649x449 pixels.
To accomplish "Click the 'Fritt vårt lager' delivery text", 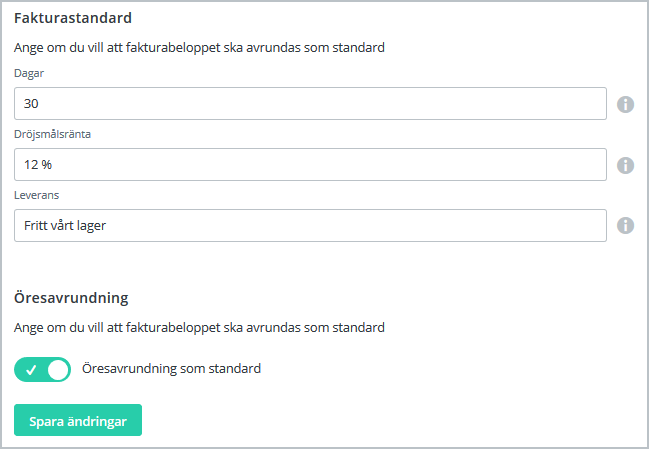I will [65, 226].
